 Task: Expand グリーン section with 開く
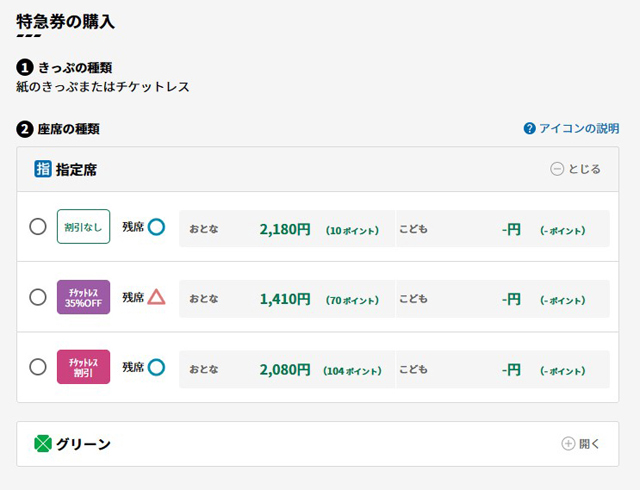(x=580, y=443)
